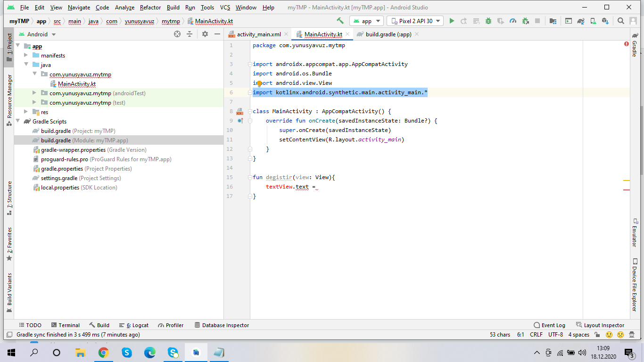Run the app with green play icon

tap(452, 21)
